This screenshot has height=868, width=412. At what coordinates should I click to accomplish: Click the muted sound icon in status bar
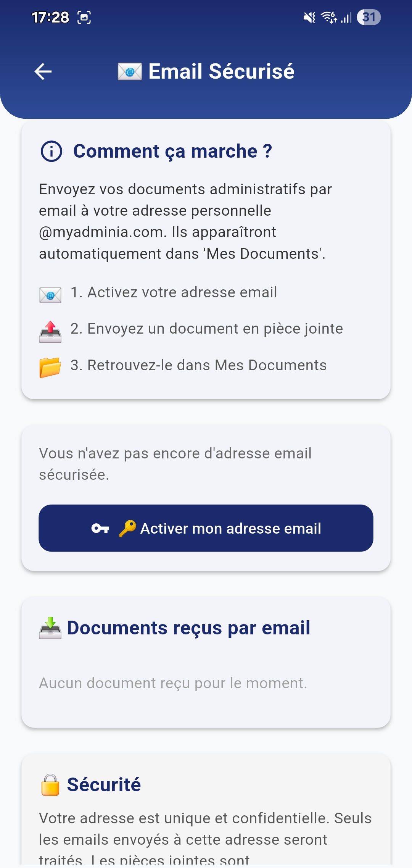309,17
